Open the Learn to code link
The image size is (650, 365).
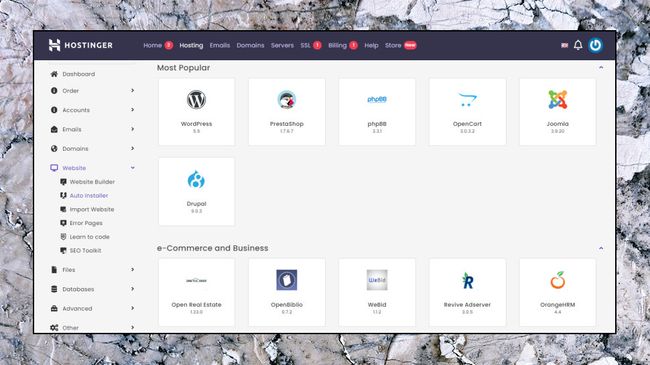coord(90,236)
